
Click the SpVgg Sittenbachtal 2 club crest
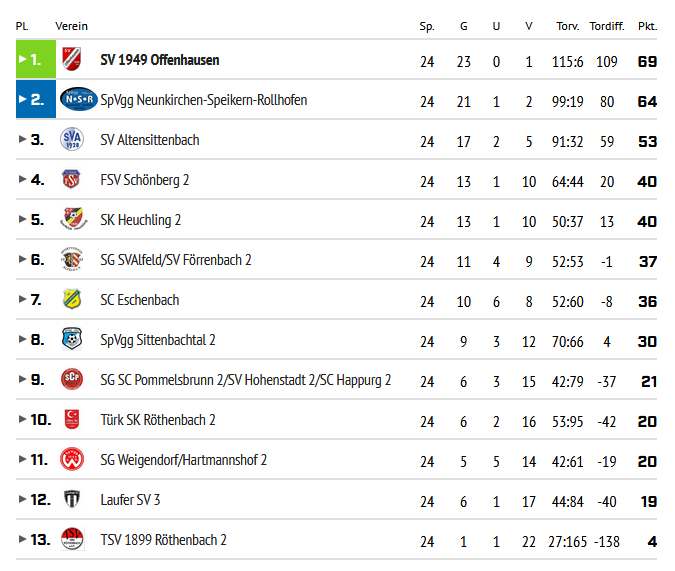72,340
